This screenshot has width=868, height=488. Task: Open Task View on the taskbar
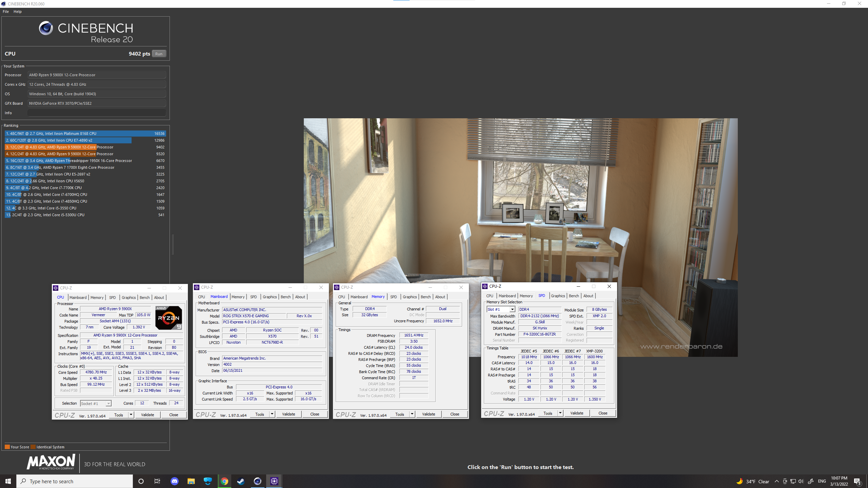(157, 481)
